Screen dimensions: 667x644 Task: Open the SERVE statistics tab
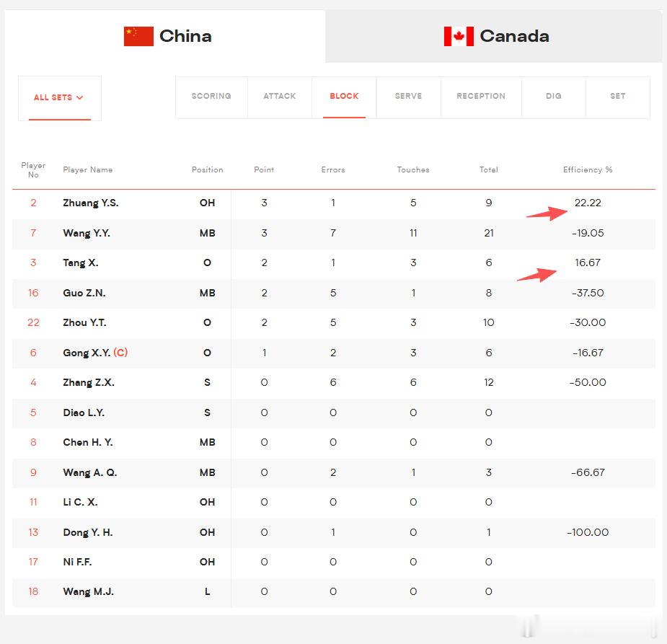[x=408, y=97]
